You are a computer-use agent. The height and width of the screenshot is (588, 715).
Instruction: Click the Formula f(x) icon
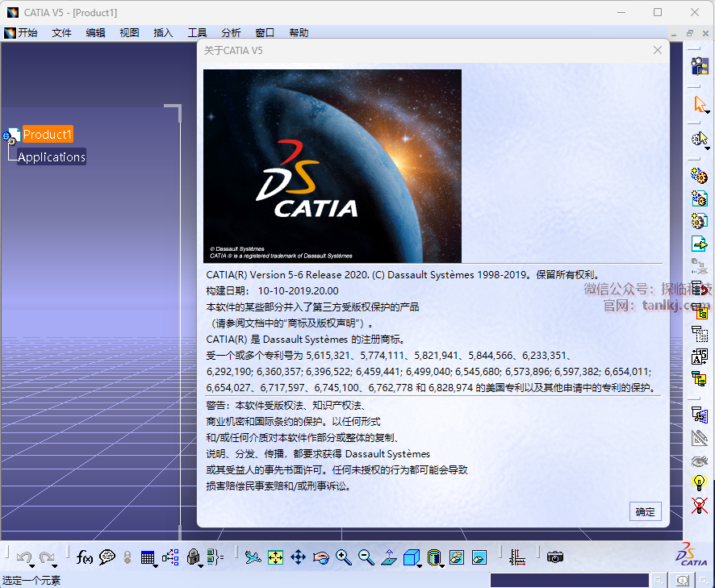84,557
